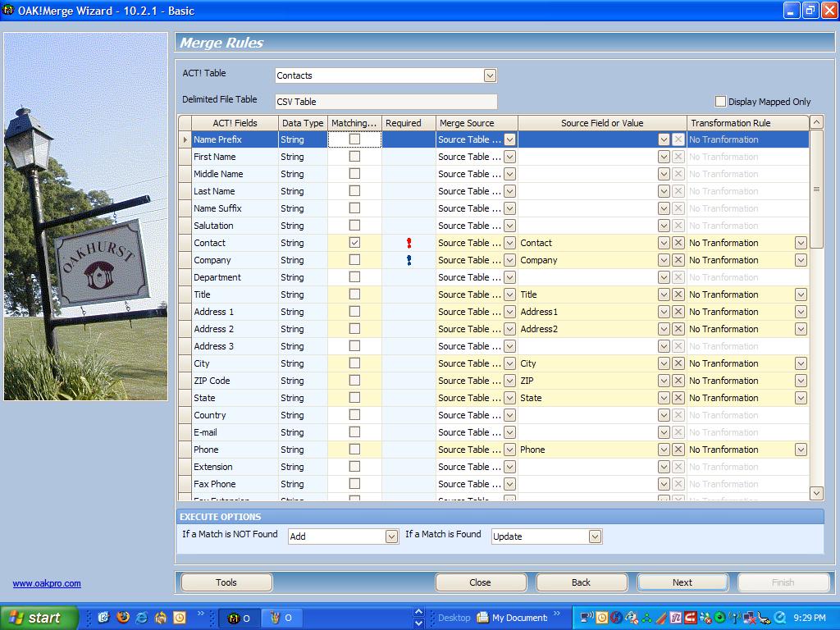Open Firefox from the quick launch bar
840x630 pixels.
coord(123,617)
